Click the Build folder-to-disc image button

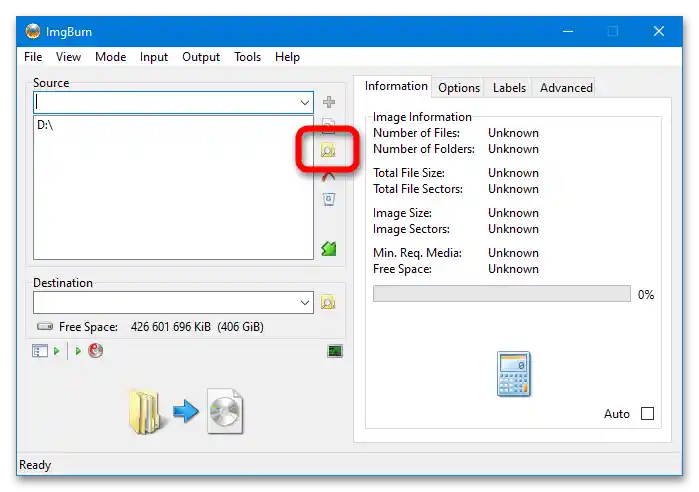(186, 411)
